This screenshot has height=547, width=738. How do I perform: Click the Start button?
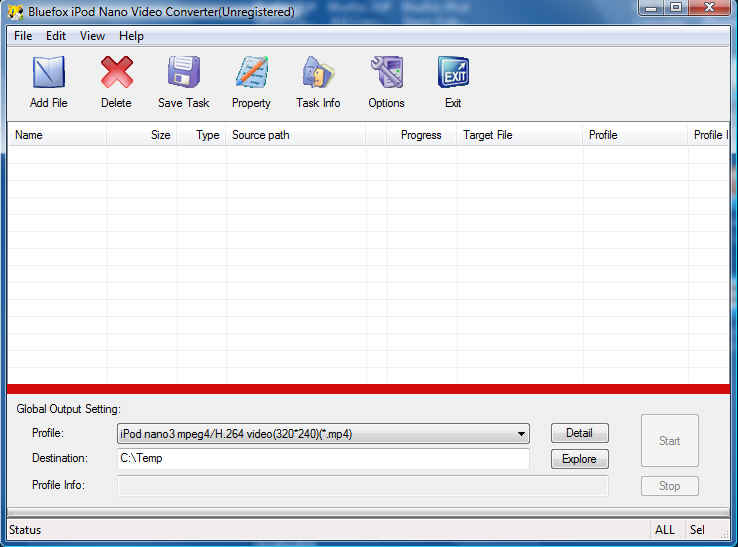[669, 441]
